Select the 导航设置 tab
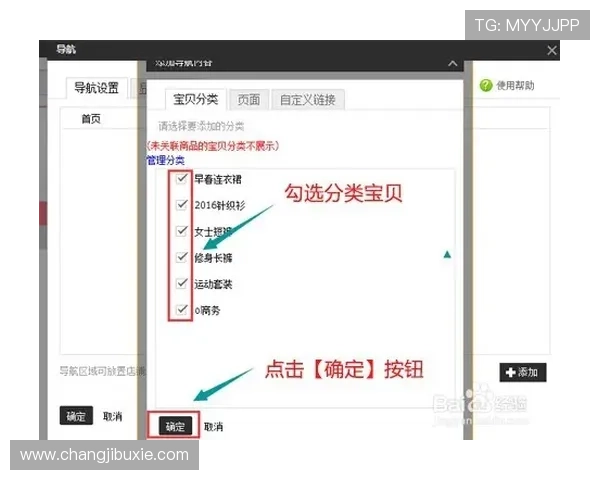 tap(96, 88)
